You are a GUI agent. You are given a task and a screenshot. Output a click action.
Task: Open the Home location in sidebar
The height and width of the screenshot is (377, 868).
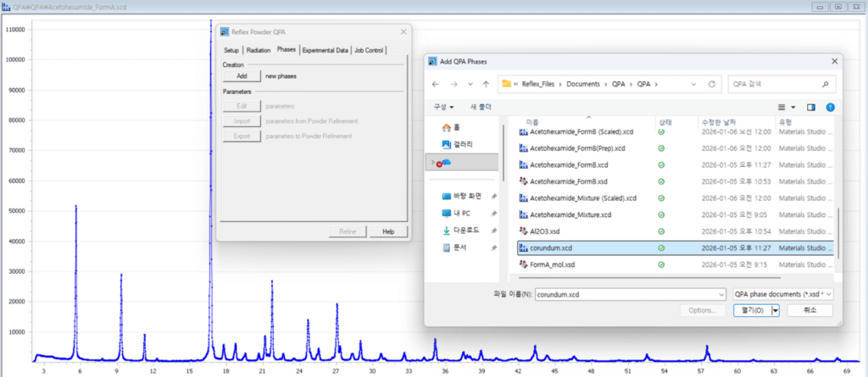(x=451, y=127)
